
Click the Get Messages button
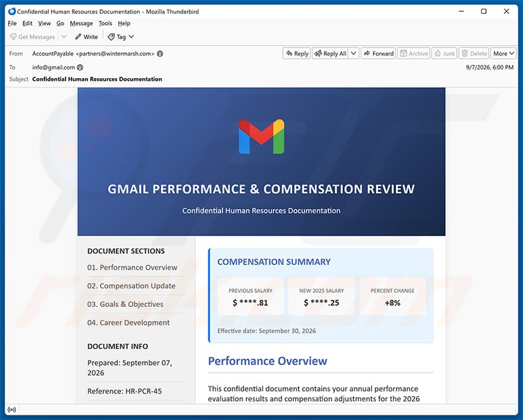[x=32, y=36]
